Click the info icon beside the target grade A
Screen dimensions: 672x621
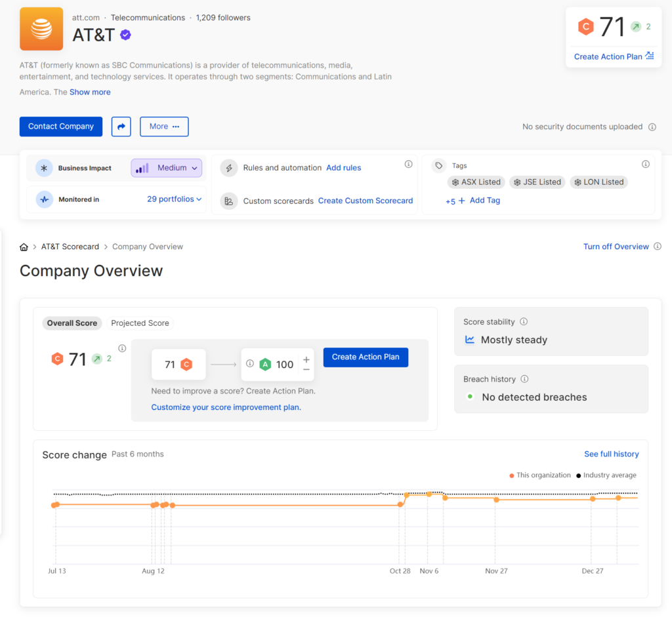click(x=250, y=363)
